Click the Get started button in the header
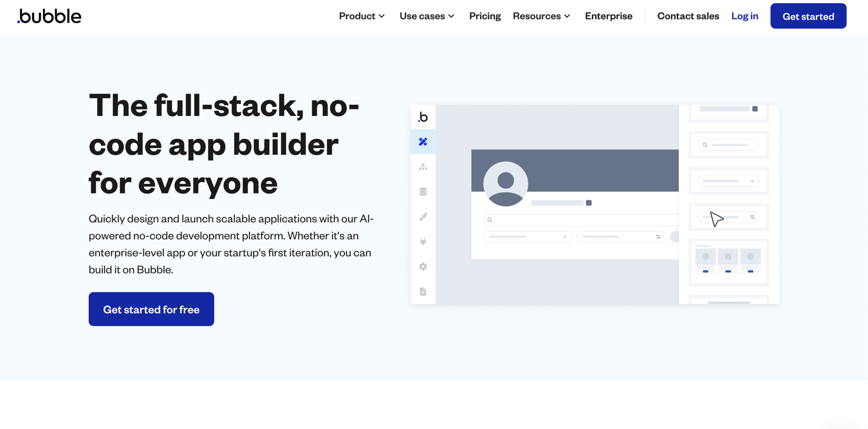 tap(808, 16)
